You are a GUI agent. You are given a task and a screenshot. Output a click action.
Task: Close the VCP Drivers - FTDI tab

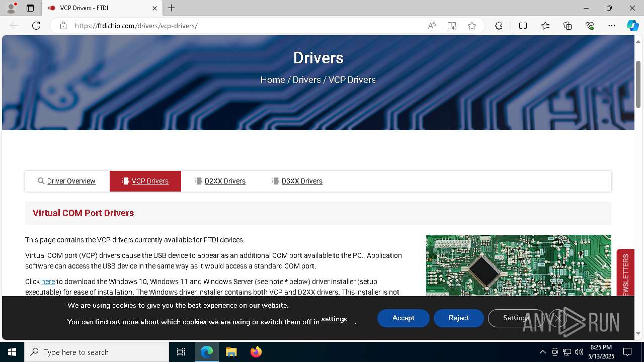[x=154, y=8]
